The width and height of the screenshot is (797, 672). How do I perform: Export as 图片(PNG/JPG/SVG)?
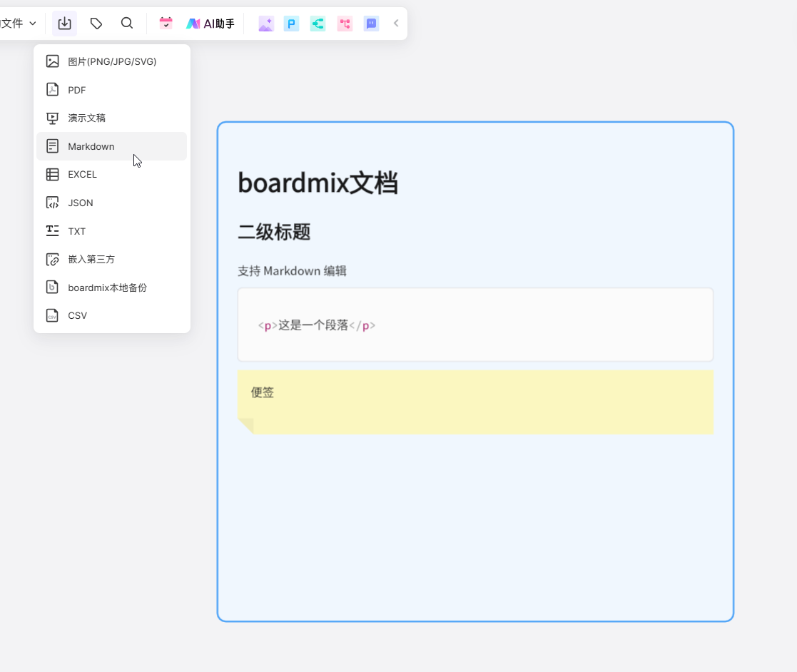(112, 61)
